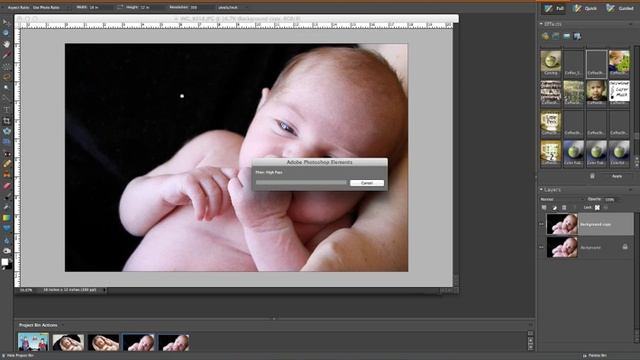Select the Clone Stamp tool

coord(7,175)
